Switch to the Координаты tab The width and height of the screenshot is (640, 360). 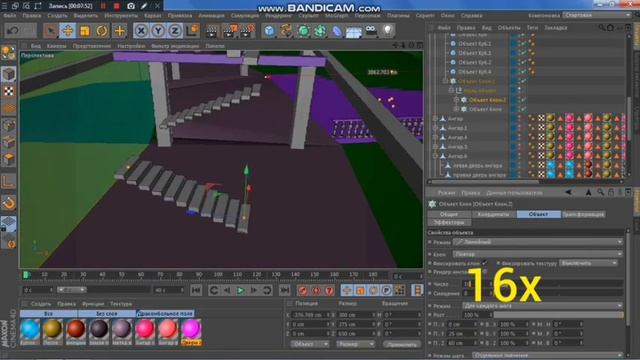[493, 214]
